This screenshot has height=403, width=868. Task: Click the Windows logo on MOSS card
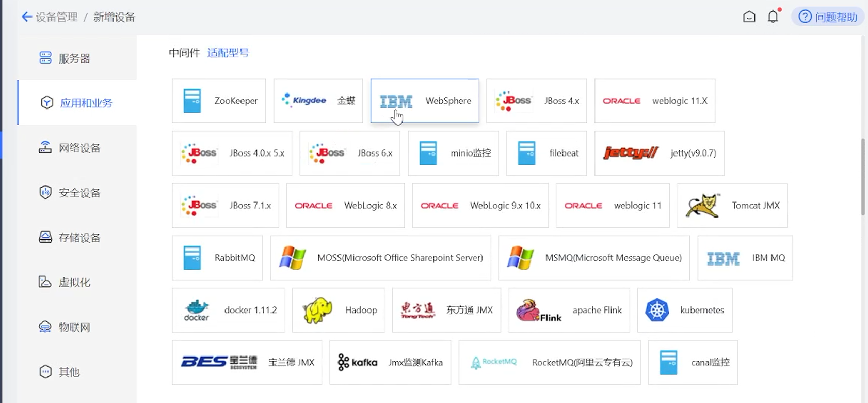click(293, 257)
